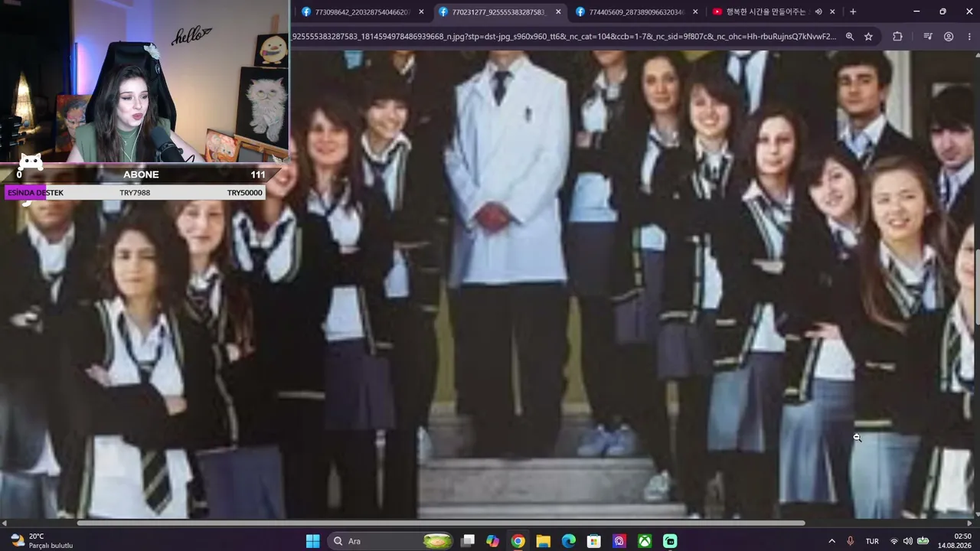This screenshot has height=551, width=980.
Task: Open a new browser tab
Action: tap(853, 11)
